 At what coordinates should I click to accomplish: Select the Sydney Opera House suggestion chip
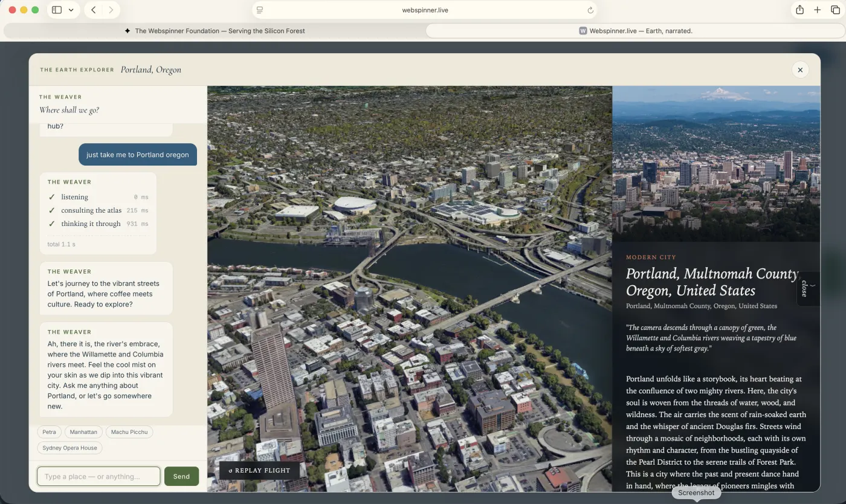(69, 448)
